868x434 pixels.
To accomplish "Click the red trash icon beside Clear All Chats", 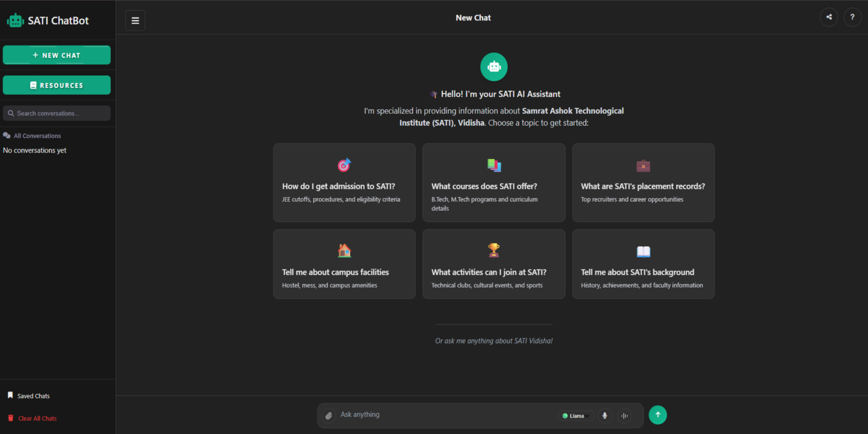I will 10,418.
